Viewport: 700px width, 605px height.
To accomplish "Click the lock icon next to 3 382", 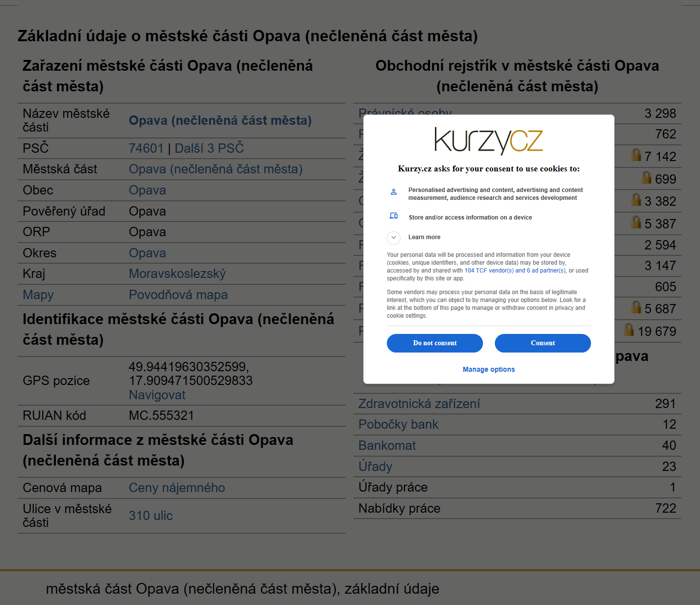I will pyautogui.click(x=636, y=200).
